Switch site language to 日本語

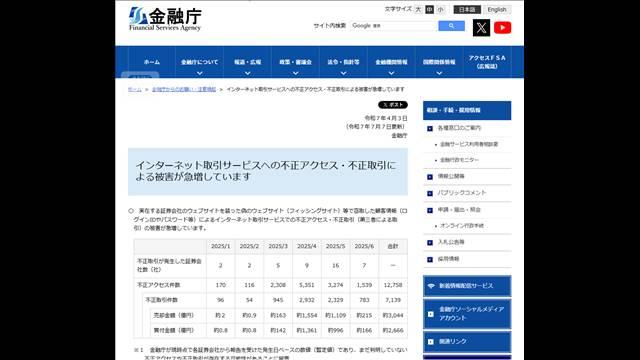[x=467, y=9]
